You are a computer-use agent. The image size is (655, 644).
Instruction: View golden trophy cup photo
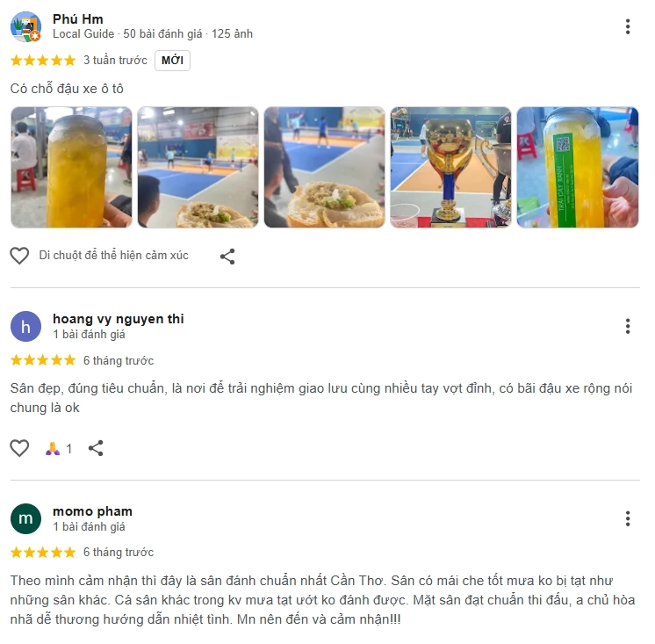click(450, 167)
